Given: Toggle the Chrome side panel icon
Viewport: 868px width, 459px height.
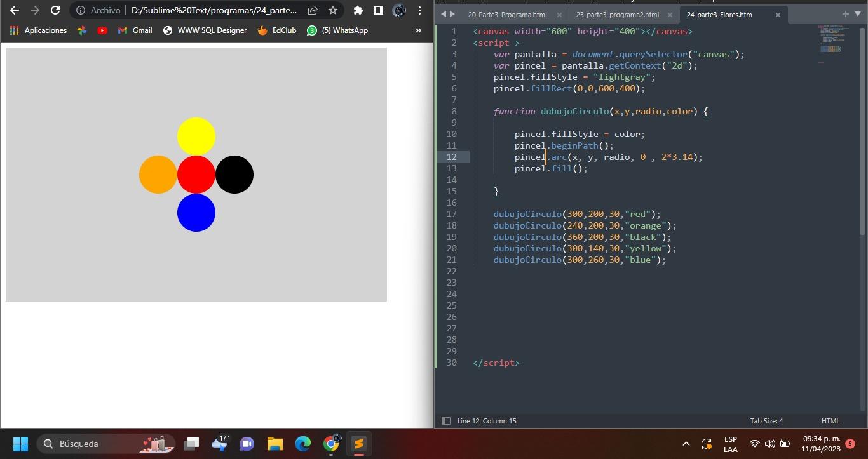Looking at the screenshot, I should (x=378, y=10).
